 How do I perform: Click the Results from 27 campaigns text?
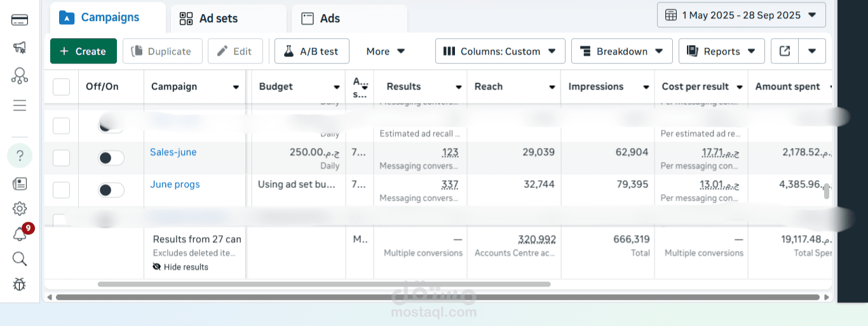(x=197, y=240)
